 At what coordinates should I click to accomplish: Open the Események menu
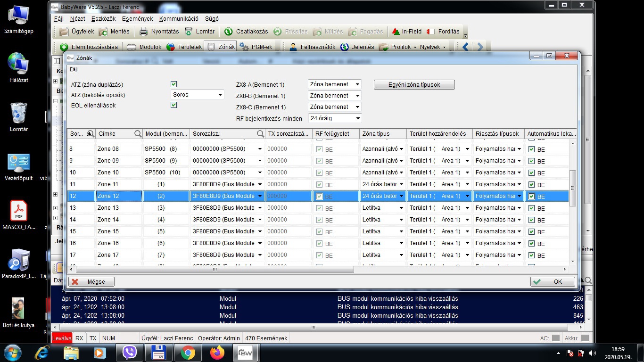(x=137, y=19)
